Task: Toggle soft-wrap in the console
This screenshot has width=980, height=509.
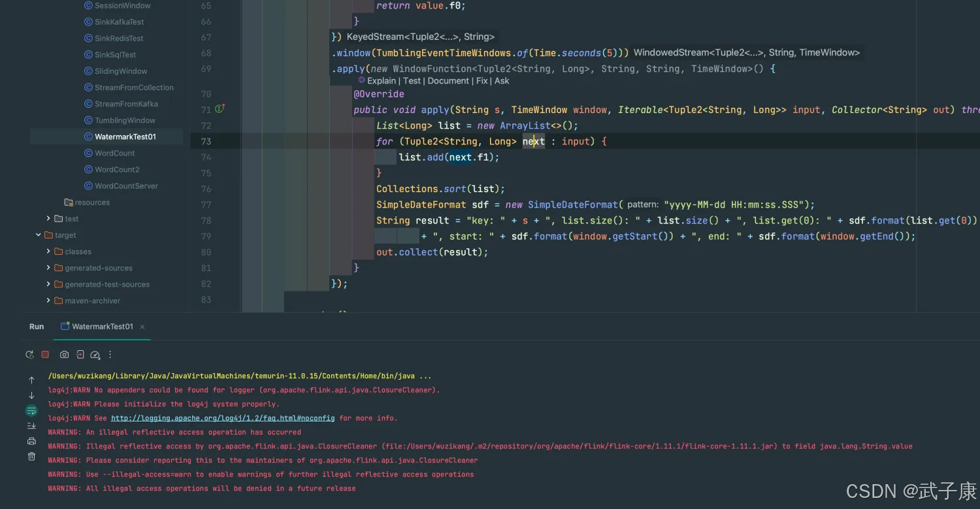Action: [x=31, y=410]
